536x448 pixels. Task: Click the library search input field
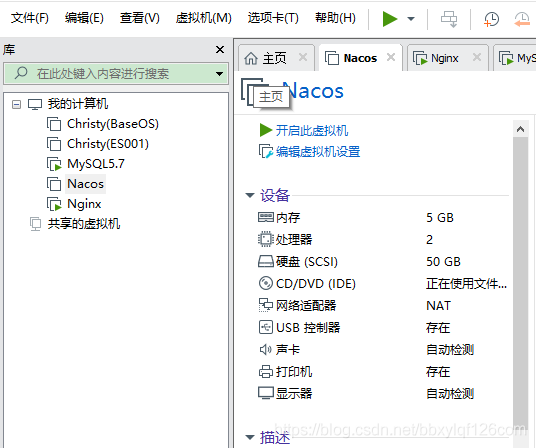pyautogui.click(x=116, y=73)
